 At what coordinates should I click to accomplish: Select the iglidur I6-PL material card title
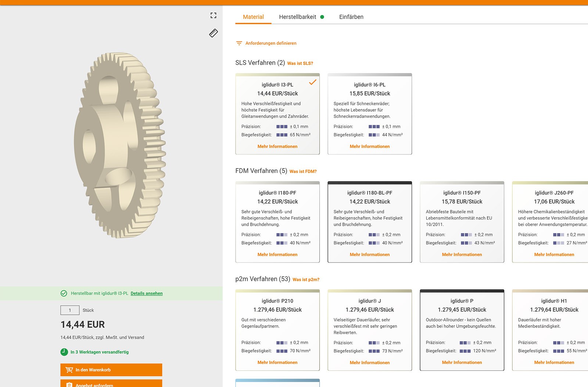click(370, 85)
